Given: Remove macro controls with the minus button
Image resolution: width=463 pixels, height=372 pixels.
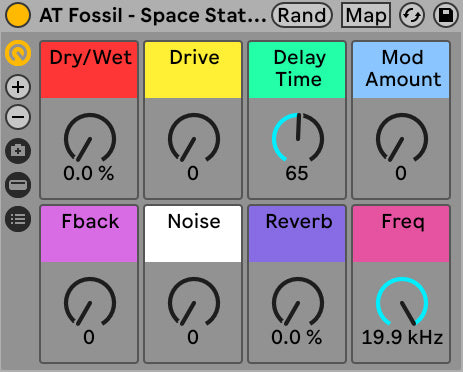Looking at the screenshot, I should tap(18, 117).
